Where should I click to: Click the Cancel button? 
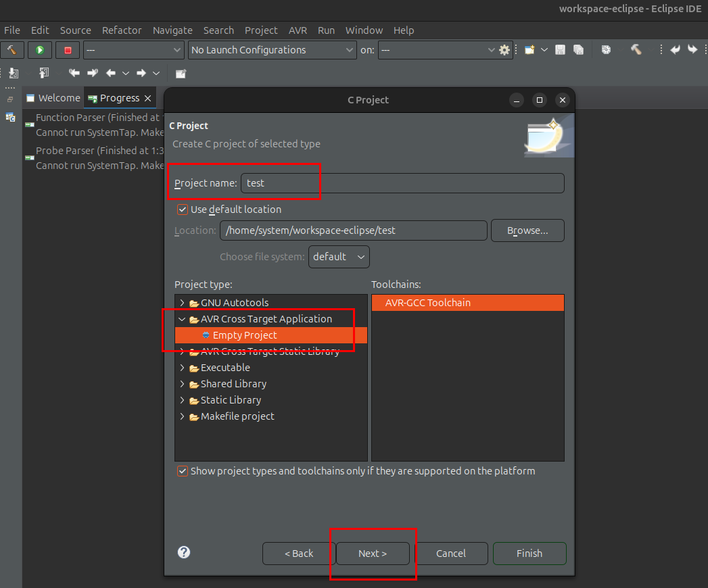click(x=450, y=554)
